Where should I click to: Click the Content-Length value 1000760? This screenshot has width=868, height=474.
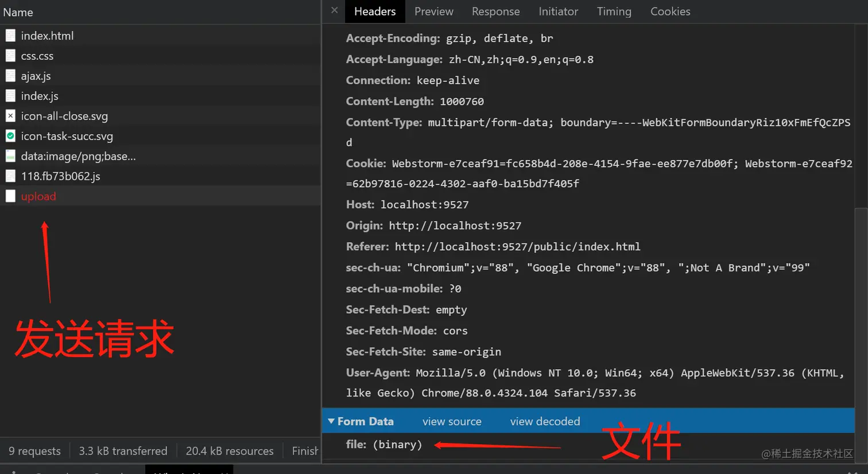(x=462, y=102)
